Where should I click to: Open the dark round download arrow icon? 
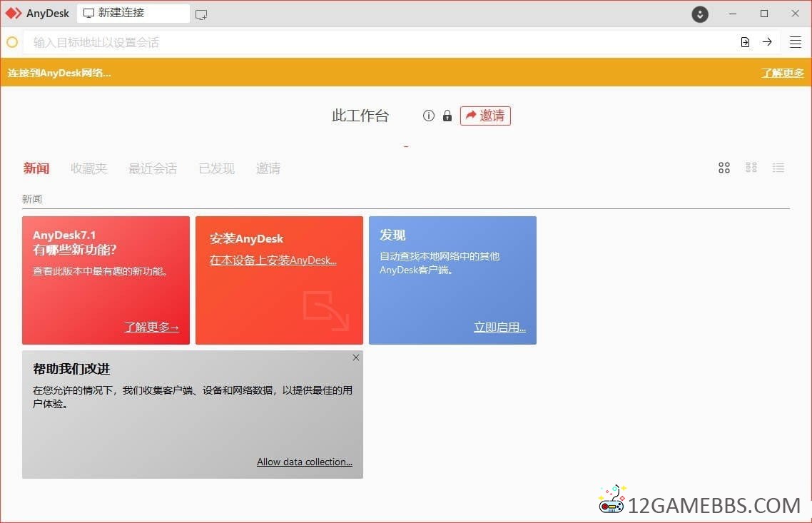coord(700,14)
